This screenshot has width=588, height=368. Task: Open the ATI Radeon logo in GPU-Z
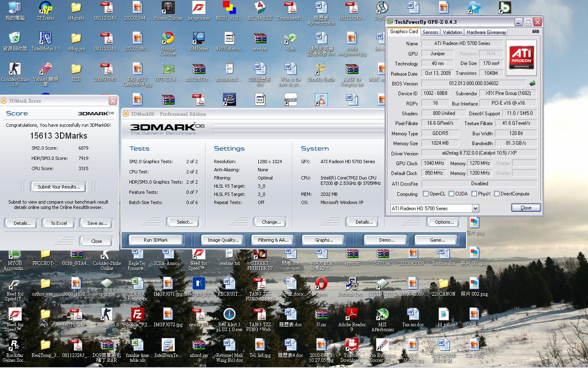click(521, 58)
